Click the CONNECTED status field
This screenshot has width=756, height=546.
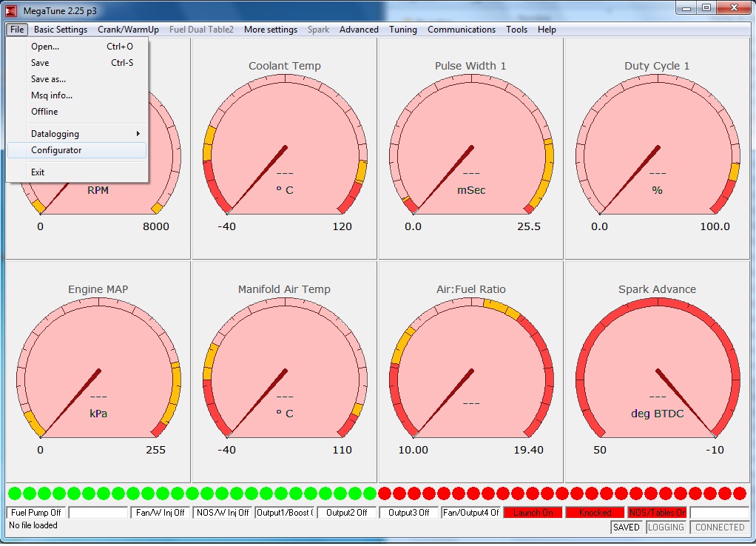(x=720, y=528)
